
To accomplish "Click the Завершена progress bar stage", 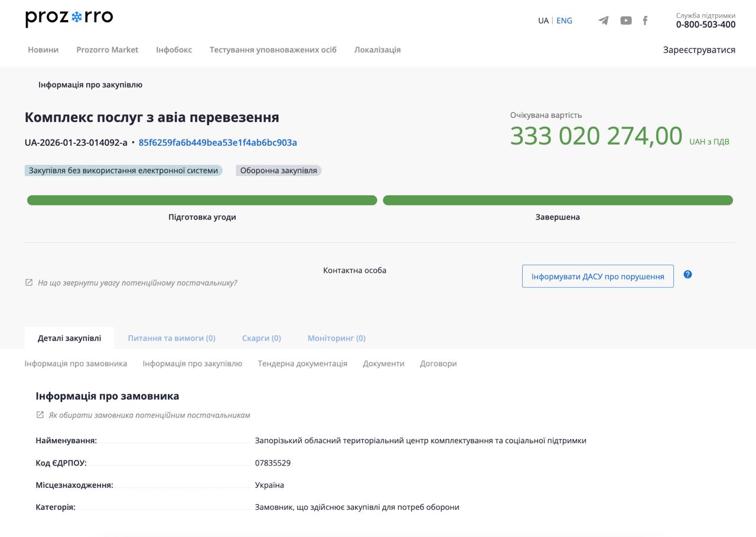I will tap(558, 201).
